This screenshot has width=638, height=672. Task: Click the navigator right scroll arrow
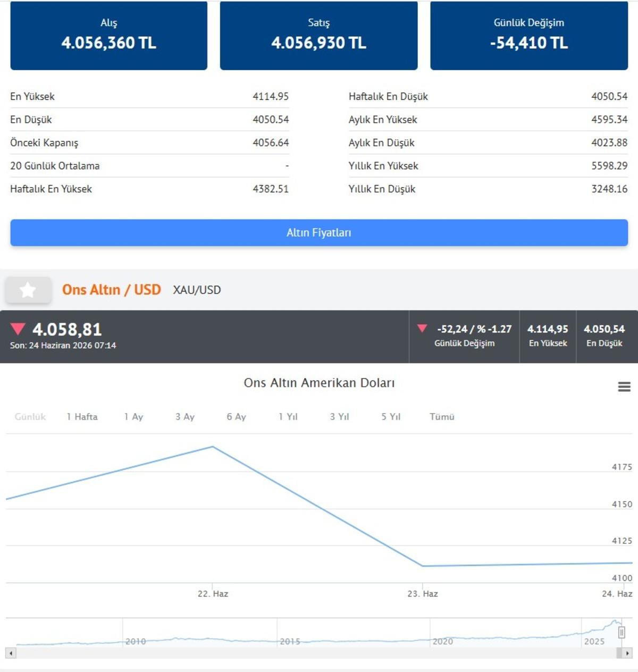click(627, 652)
